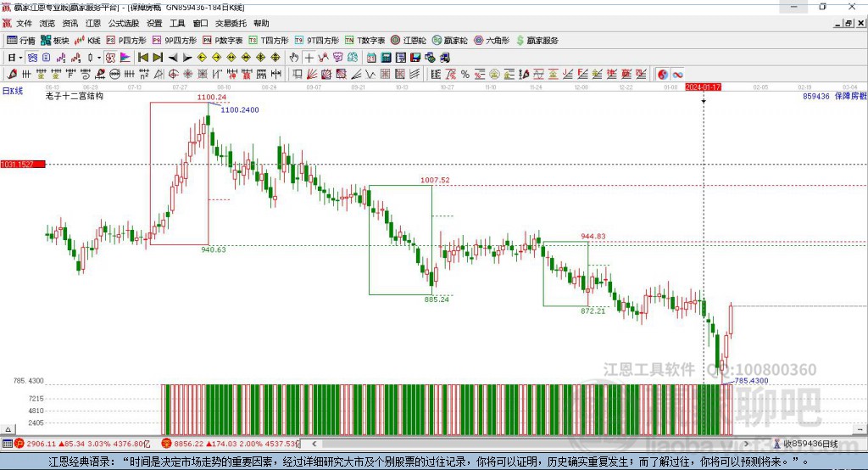
Task: Click the grid icon in status bar
Action: (7, 444)
